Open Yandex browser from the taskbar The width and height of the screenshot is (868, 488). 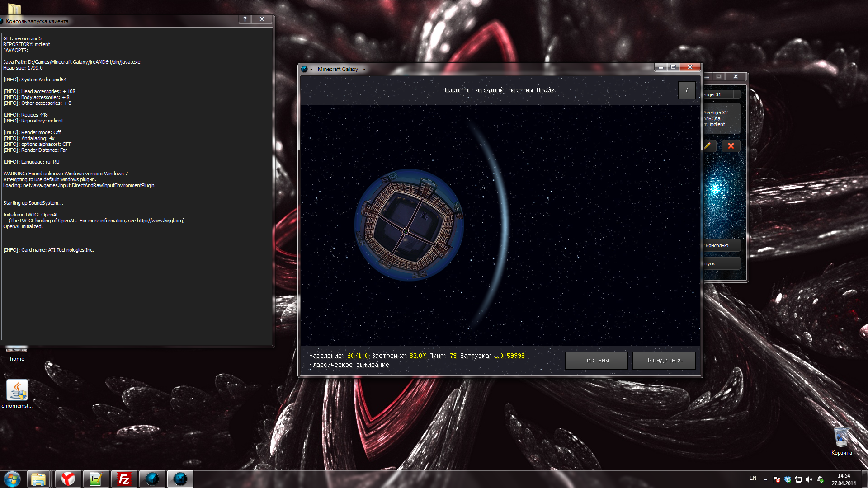(x=68, y=479)
